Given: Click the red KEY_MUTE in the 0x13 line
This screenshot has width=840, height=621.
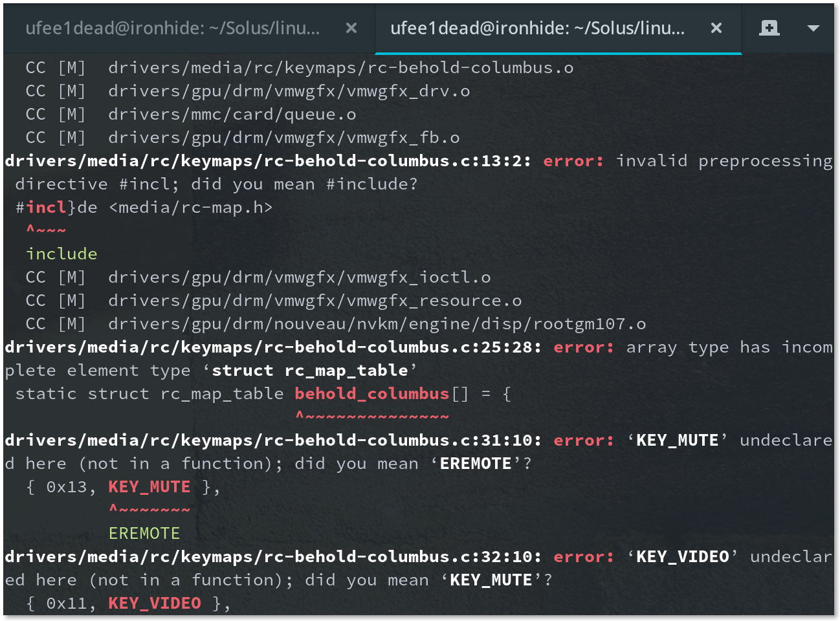Looking at the screenshot, I should point(149,487).
